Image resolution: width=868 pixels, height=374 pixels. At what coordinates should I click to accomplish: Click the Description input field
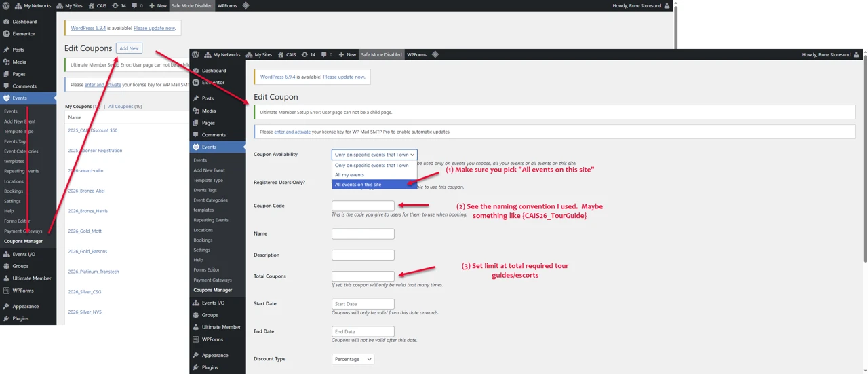[x=363, y=255]
